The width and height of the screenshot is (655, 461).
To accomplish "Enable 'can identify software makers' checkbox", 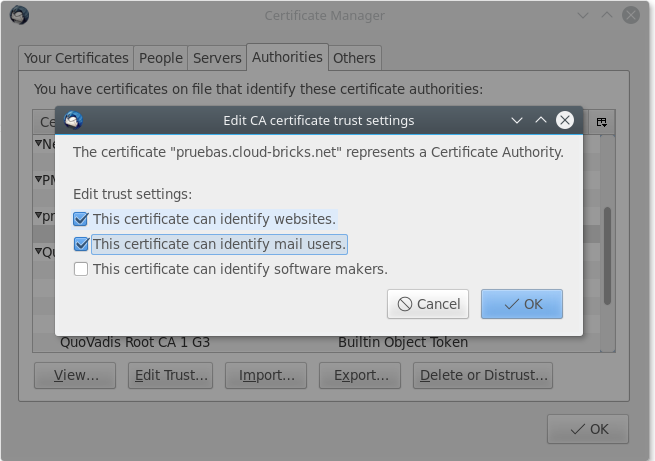I will pos(81,269).
